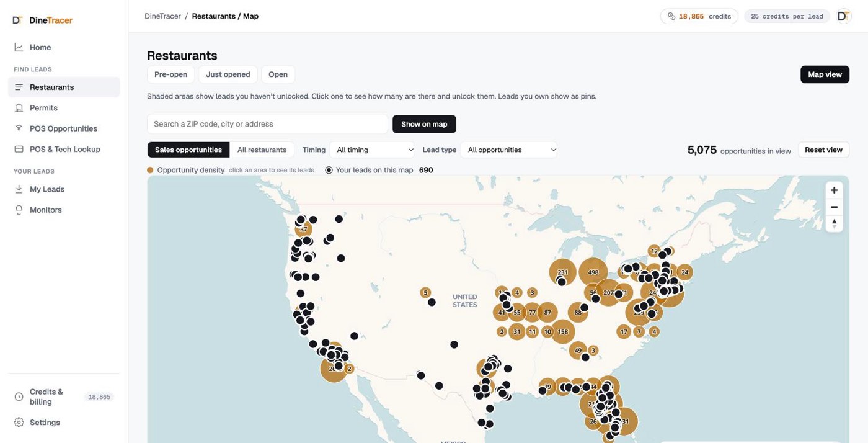Toggle the Pre-open filter

click(x=170, y=74)
